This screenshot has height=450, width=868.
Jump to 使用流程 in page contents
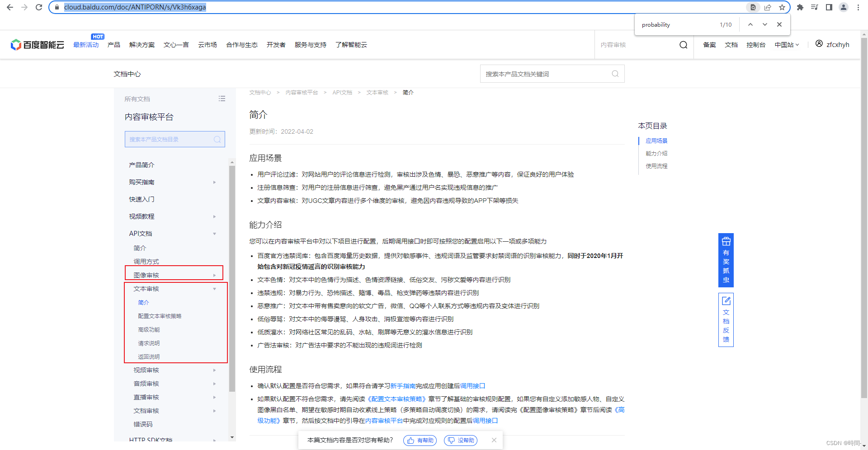656,166
